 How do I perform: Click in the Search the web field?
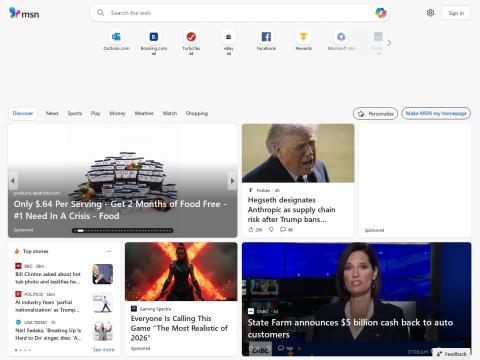point(240,13)
